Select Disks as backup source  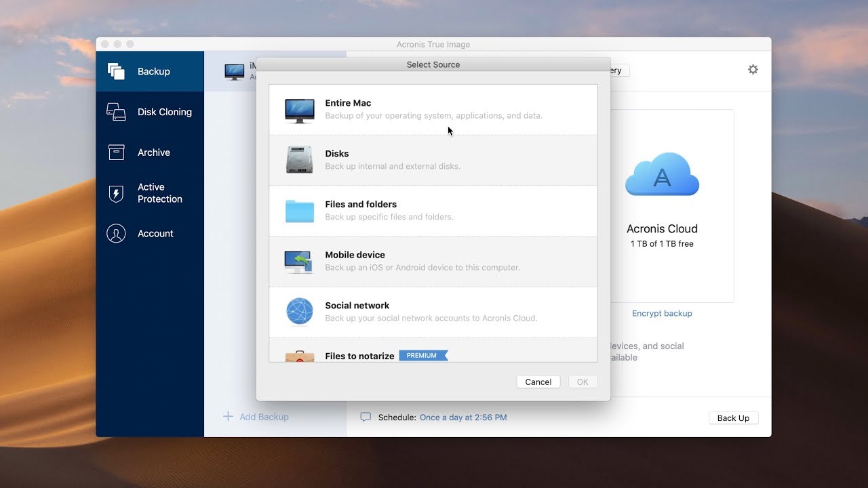click(433, 160)
